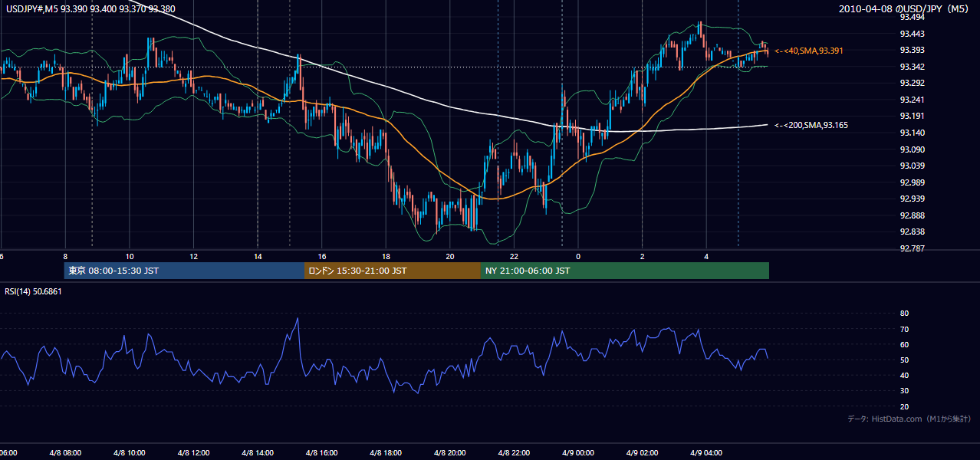
Task: Click the white <-<200,SMA,93.165 label
Action: coord(811,125)
